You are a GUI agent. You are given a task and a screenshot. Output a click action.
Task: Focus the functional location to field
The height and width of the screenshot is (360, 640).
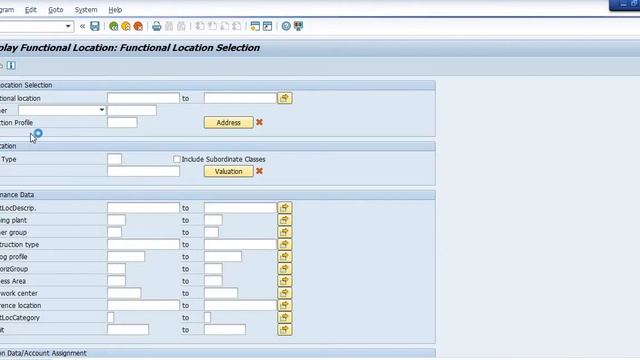240,98
